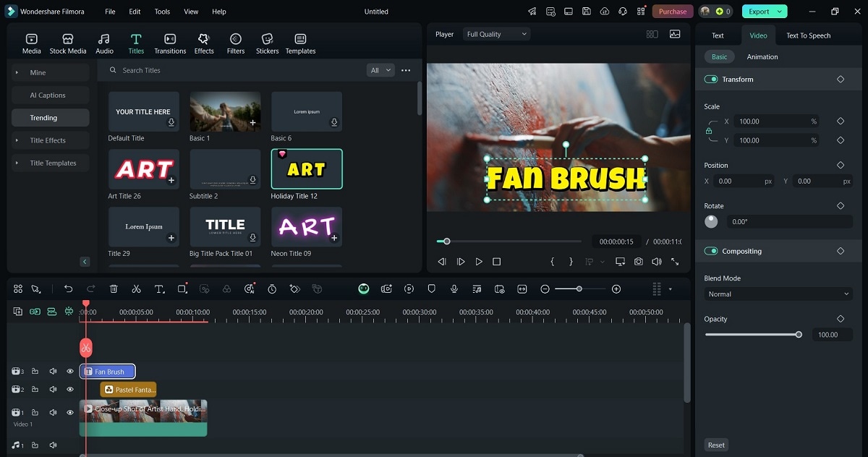Viewport: 868px width, 457px height.
Task: Take a snapshot with the camera icon
Action: click(639, 262)
